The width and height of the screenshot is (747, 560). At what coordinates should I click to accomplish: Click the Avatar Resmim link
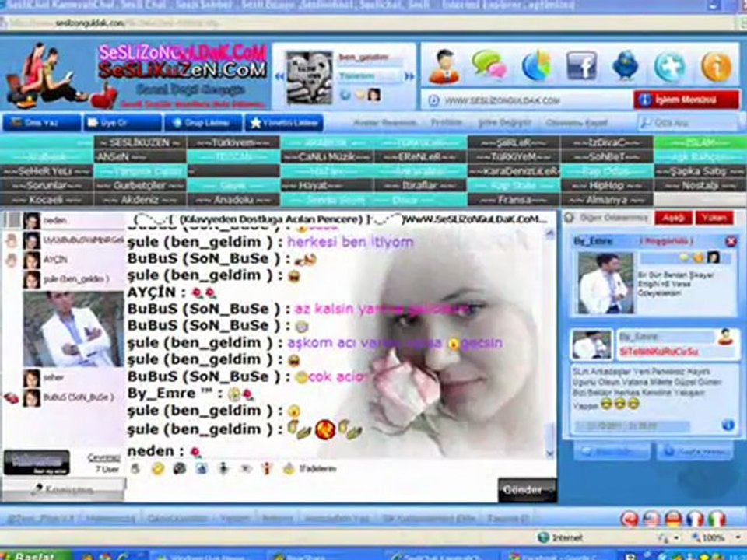pos(384,123)
